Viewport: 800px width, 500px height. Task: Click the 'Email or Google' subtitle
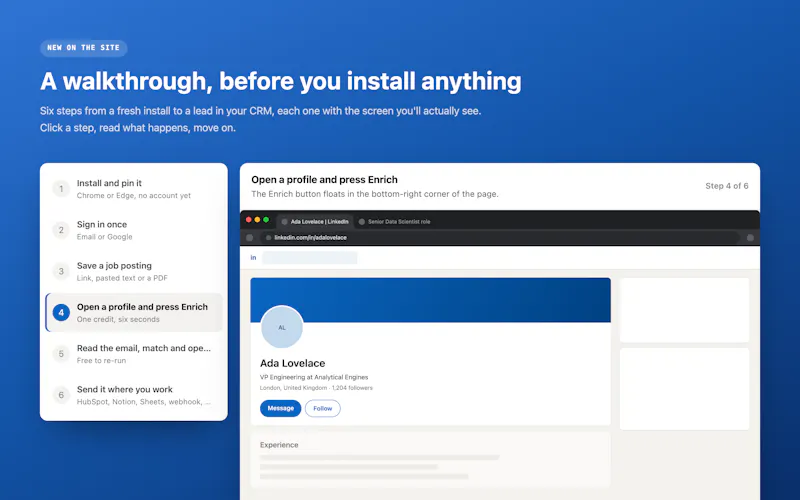coord(105,237)
